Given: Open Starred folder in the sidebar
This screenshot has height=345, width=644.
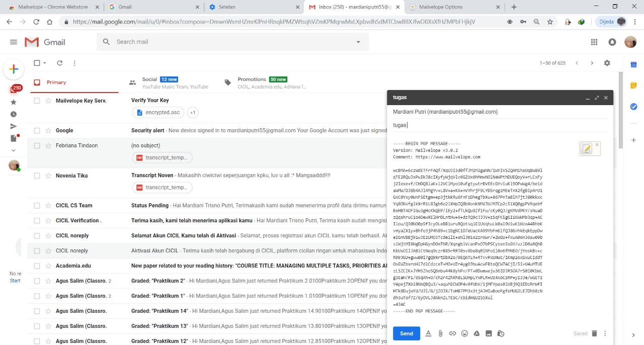Looking at the screenshot, I should pyautogui.click(x=14, y=102).
